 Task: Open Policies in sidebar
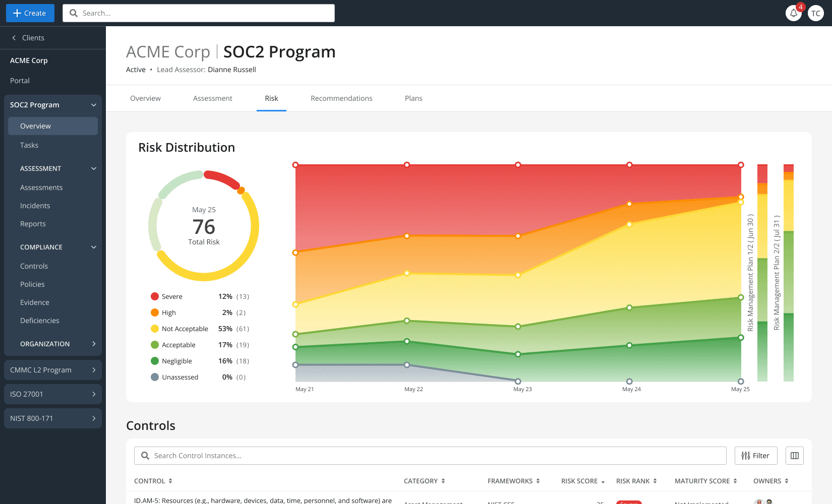[32, 284]
